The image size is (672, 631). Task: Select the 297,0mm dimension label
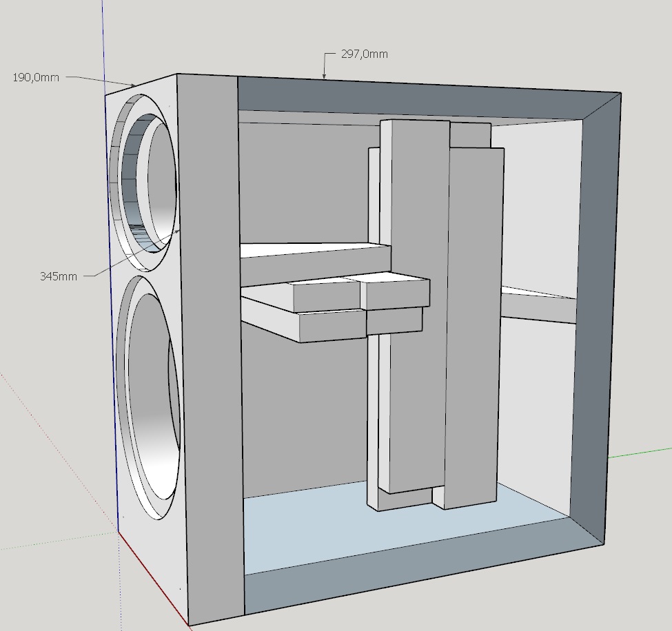pos(365,54)
